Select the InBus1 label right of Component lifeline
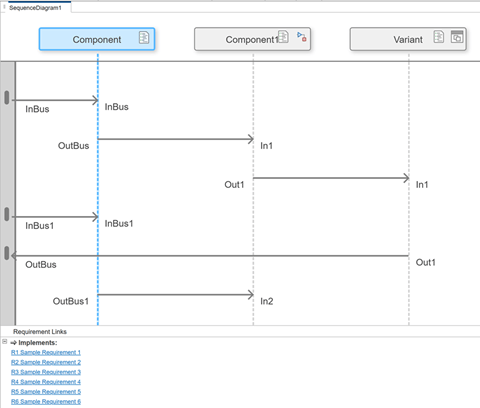The width and height of the screenshot is (480, 408). [x=119, y=224]
